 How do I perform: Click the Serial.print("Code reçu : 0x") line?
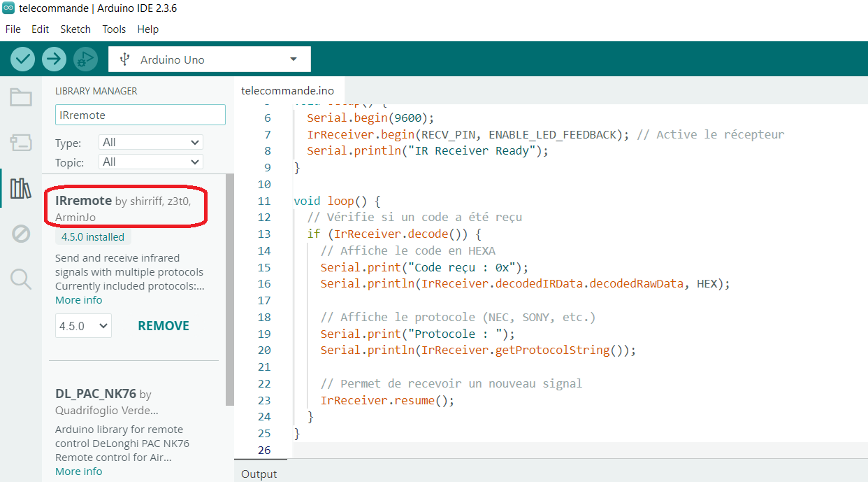click(425, 267)
